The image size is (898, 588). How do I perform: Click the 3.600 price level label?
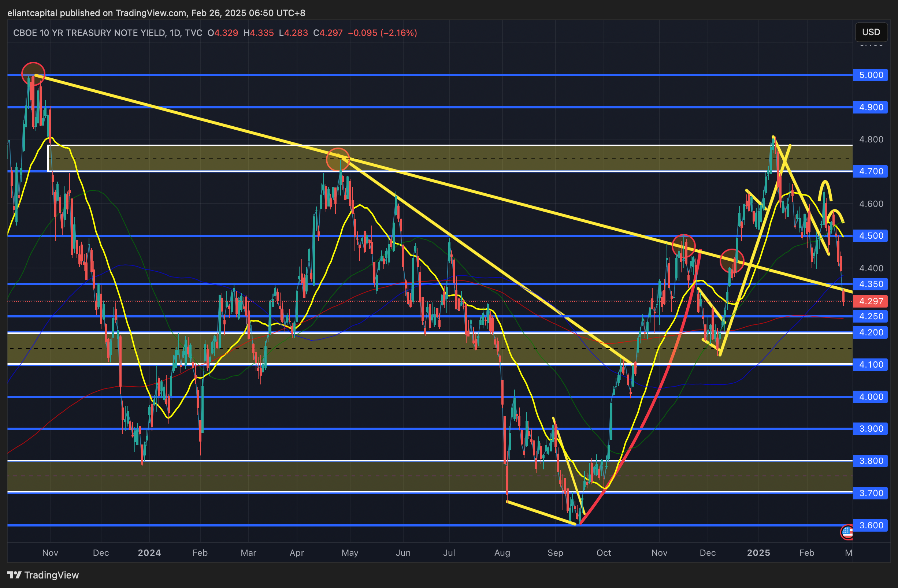tap(871, 525)
